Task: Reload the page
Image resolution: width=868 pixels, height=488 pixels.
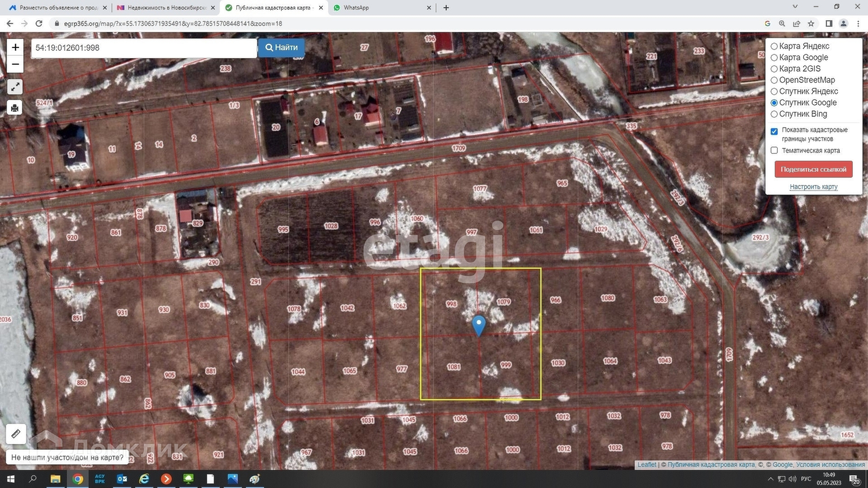Action: pyautogui.click(x=39, y=23)
